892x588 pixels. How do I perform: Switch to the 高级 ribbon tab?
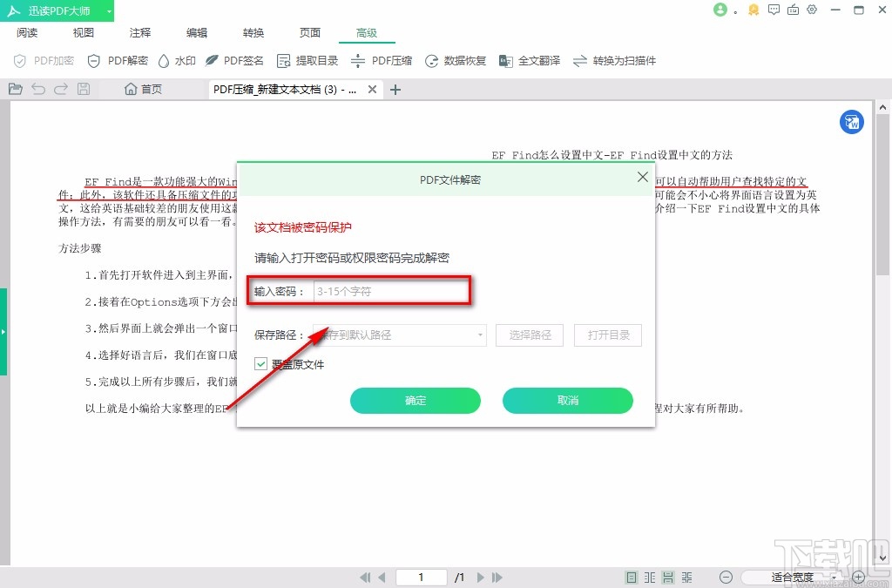[x=367, y=32]
